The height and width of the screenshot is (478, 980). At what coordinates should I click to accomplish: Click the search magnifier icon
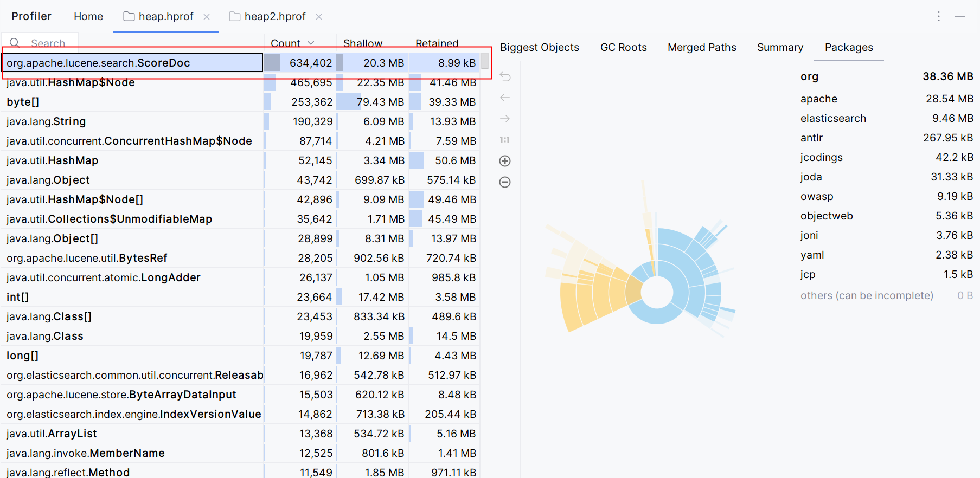15,43
